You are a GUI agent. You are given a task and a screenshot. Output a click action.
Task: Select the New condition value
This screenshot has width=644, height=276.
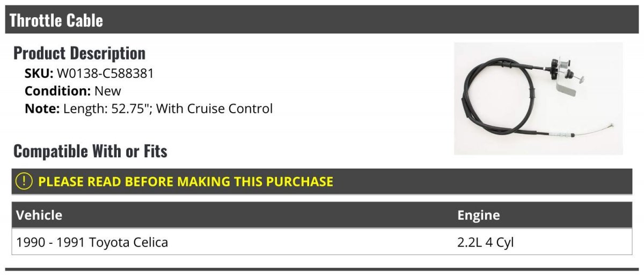click(x=108, y=91)
